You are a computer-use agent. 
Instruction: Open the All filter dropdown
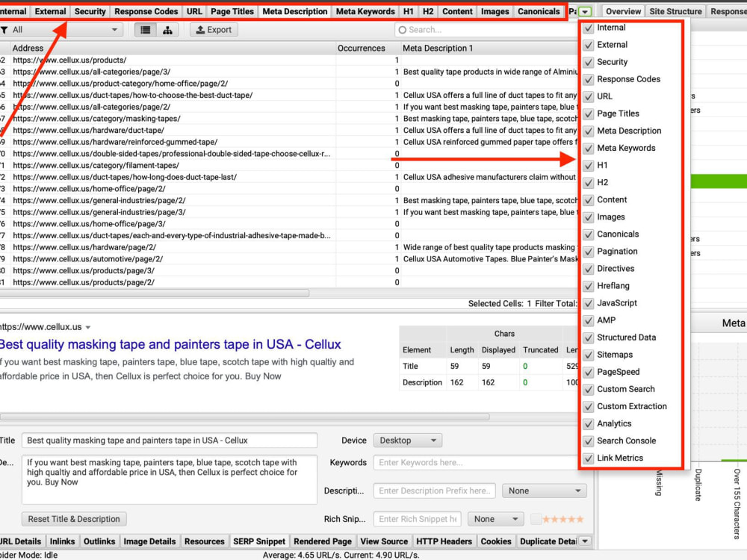tap(61, 30)
